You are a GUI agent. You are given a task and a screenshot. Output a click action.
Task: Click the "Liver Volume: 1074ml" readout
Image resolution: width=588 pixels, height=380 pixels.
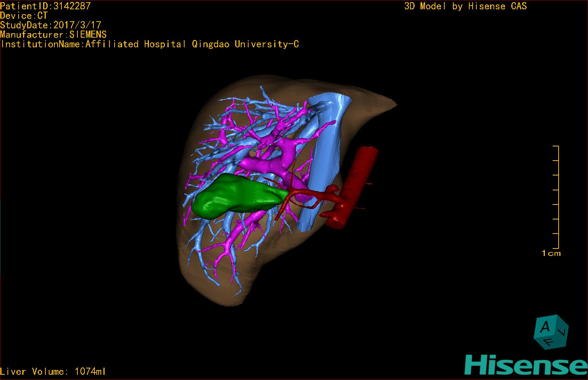pos(53,371)
